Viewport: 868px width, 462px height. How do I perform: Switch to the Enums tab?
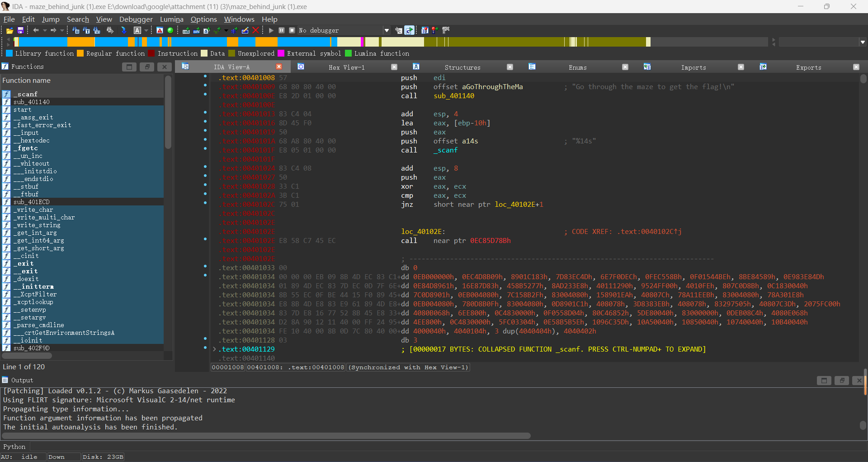tap(578, 67)
